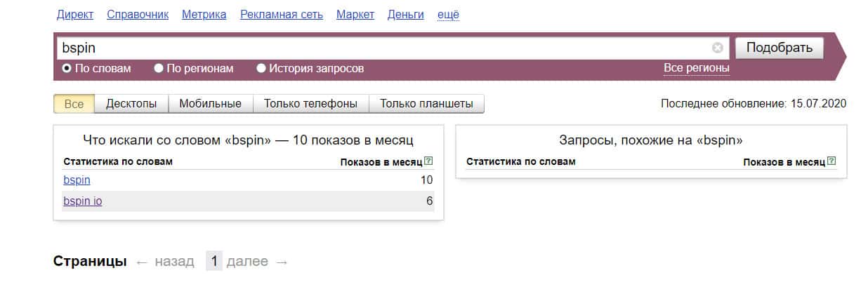Open the 'Справочник' link in top navigation
This screenshot has width=868, height=301.
(138, 14)
